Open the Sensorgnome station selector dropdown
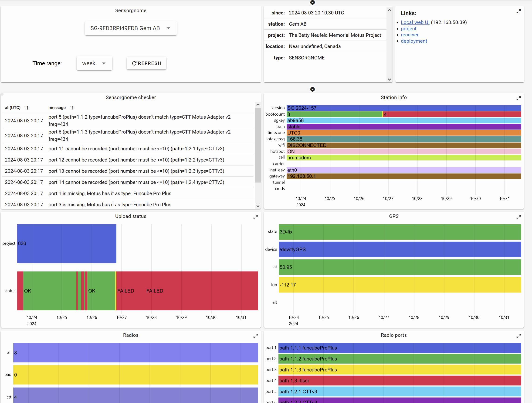The image size is (532, 403). coord(131,28)
